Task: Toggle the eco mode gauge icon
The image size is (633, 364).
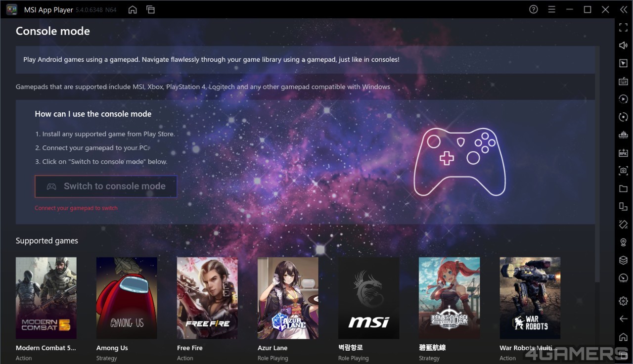Action: pyautogui.click(x=623, y=278)
